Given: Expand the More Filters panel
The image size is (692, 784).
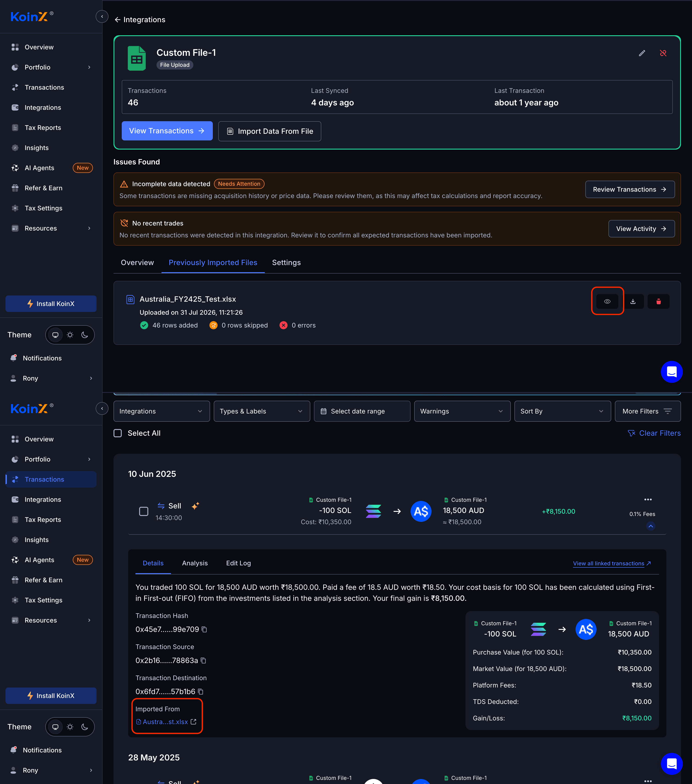Looking at the screenshot, I should [x=647, y=411].
